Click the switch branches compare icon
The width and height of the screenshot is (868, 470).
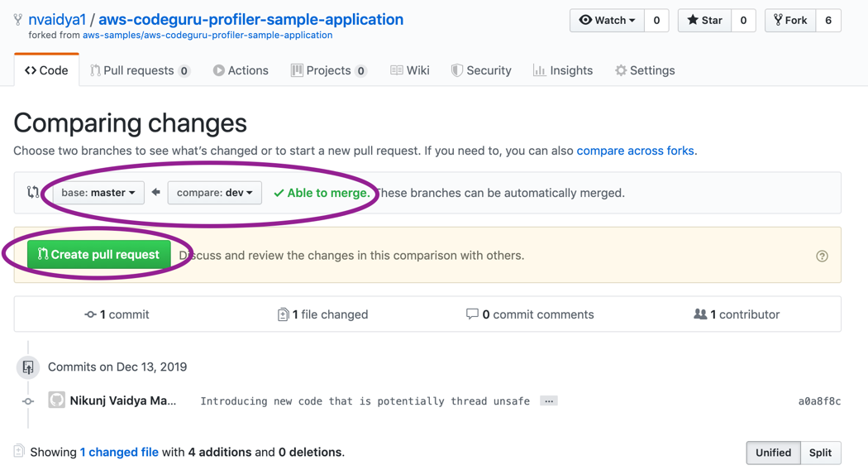(33, 192)
